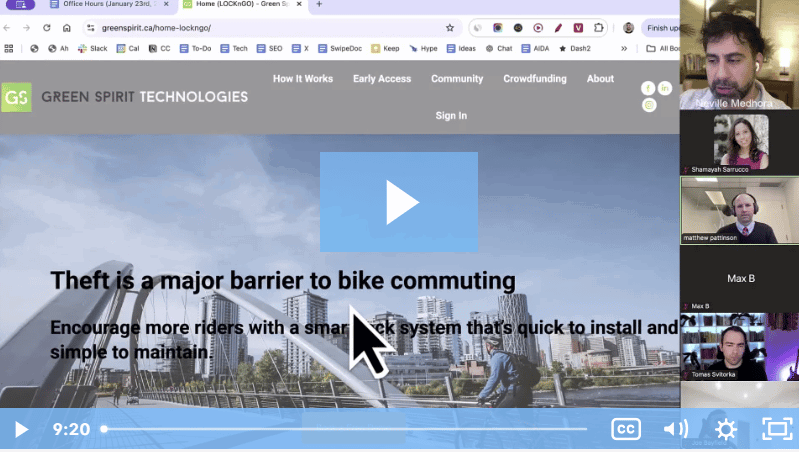This screenshot has width=799, height=452.
Task: Bookmark this page with the star icon
Action: 450,28
